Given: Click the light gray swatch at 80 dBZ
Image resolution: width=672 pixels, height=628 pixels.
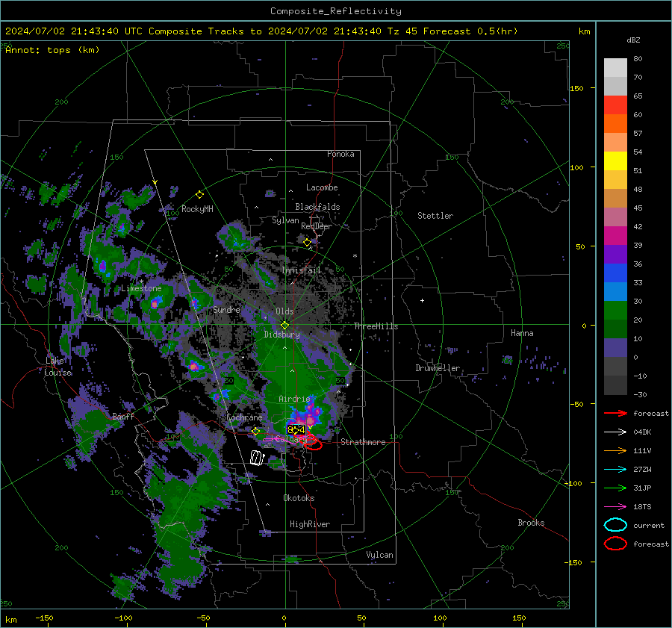Looking at the screenshot, I should pos(615,68).
